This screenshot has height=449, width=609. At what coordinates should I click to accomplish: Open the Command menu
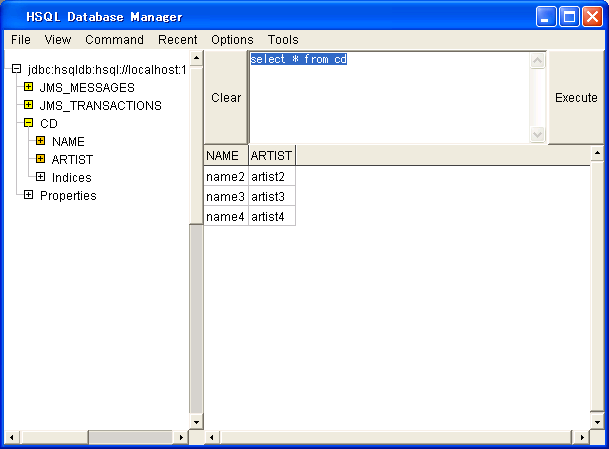point(114,40)
